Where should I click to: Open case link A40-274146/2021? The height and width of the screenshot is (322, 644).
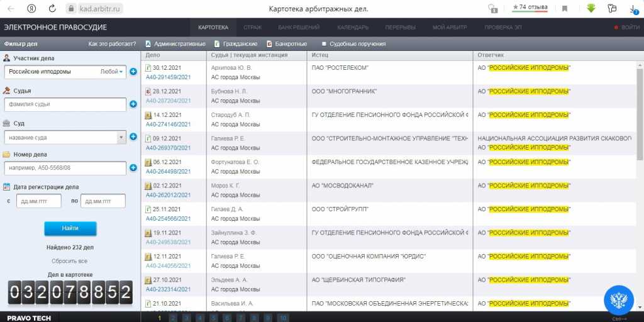pyautogui.click(x=168, y=124)
